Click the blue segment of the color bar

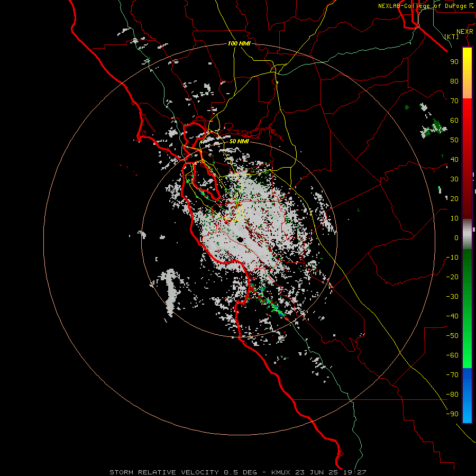click(x=467, y=396)
